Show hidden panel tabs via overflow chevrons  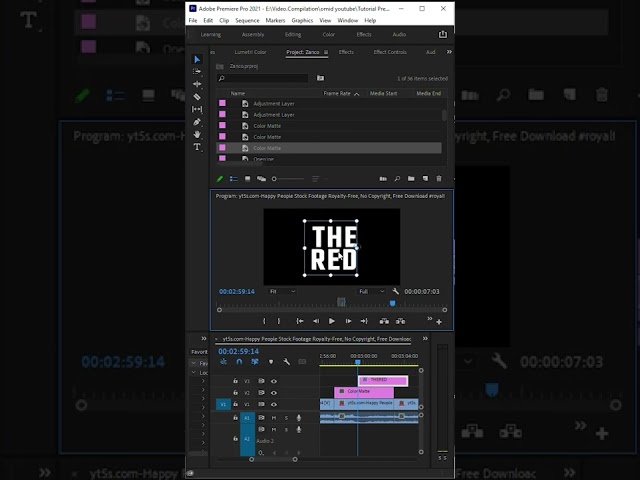point(449,52)
